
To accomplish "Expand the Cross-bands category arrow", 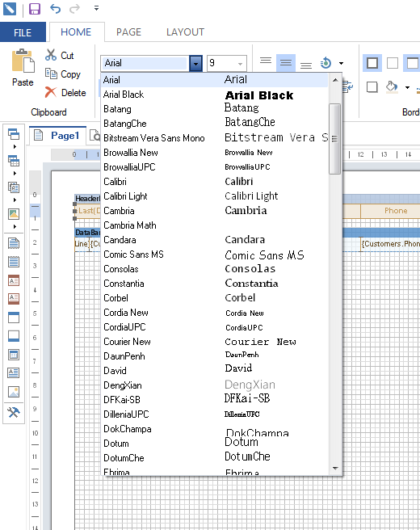I will (15, 174).
